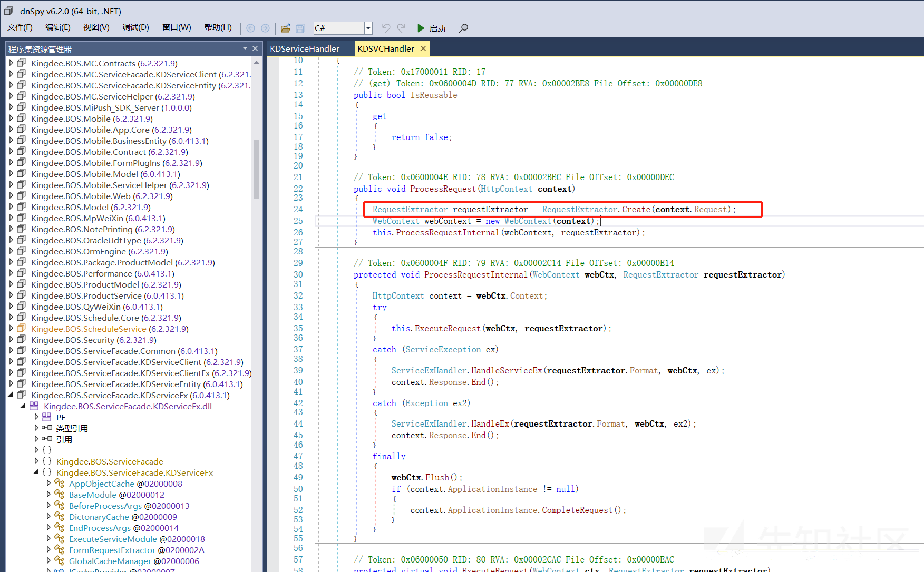The width and height of the screenshot is (924, 572).
Task: Follow the HandleServiceEx method link
Action: (x=507, y=370)
